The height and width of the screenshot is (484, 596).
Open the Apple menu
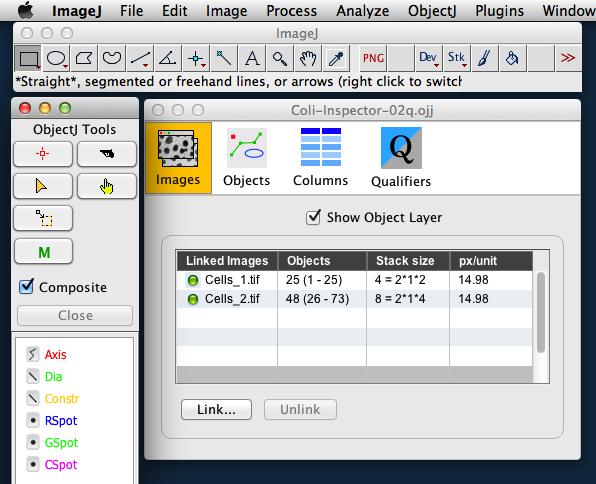pos(26,11)
